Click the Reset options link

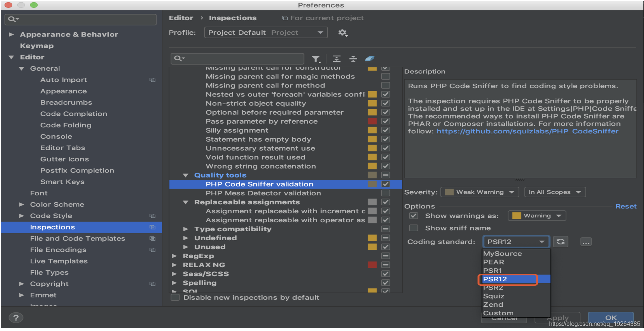point(626,207)
